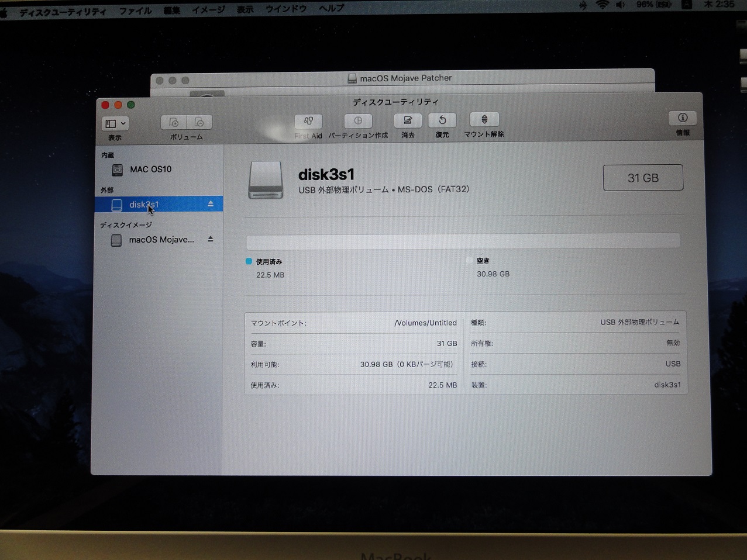The width and height of the screenshot is (747, 560).
Task: Open the イメージ menu
Action: 208,9
